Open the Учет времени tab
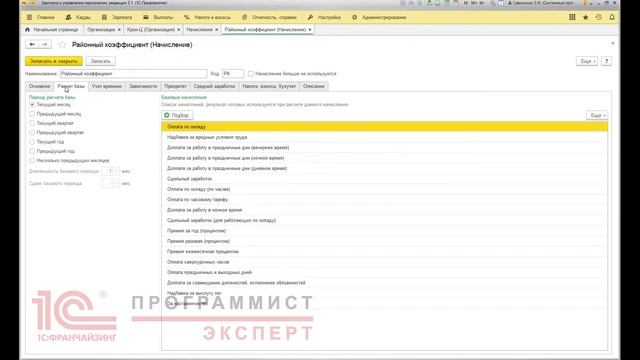Screen dimensions: 640x360 coord(107,87)
